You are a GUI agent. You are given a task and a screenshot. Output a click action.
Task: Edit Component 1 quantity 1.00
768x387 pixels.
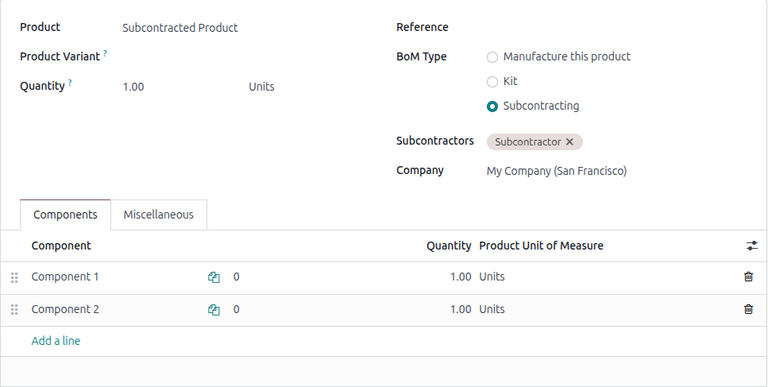coord(460,277)
